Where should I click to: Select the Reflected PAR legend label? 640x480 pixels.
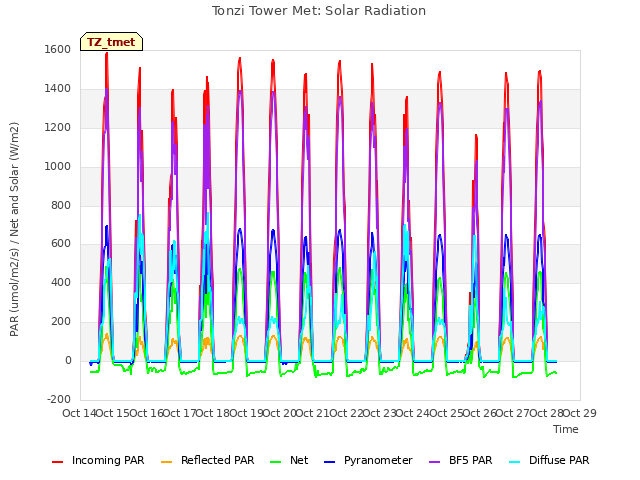coord(218,460)
